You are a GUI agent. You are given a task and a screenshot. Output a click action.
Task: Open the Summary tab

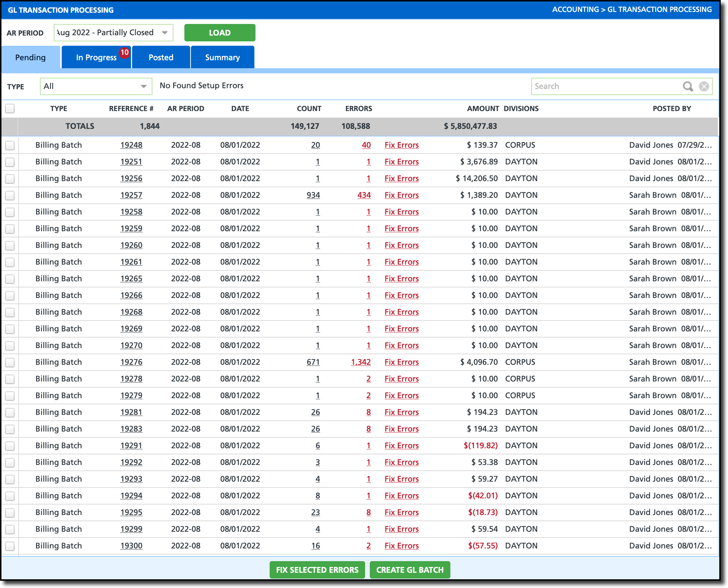point(222,57)
